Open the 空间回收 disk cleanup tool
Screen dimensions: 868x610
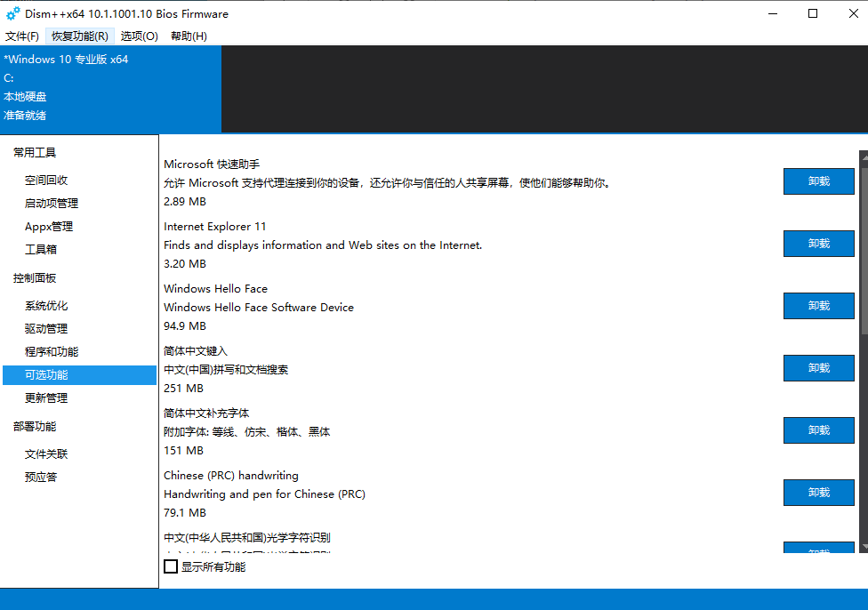point(49,180)
